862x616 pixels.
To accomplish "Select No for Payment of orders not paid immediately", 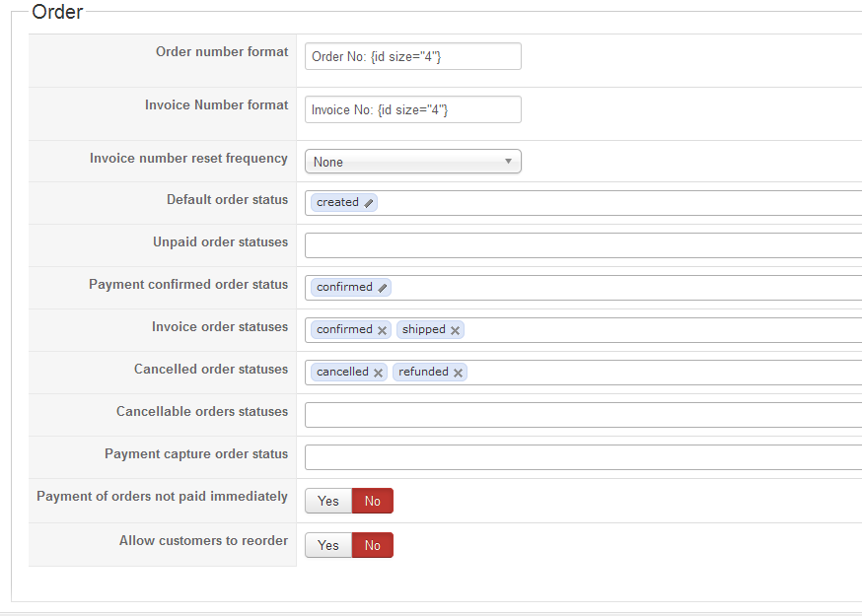I will [373, 501].
